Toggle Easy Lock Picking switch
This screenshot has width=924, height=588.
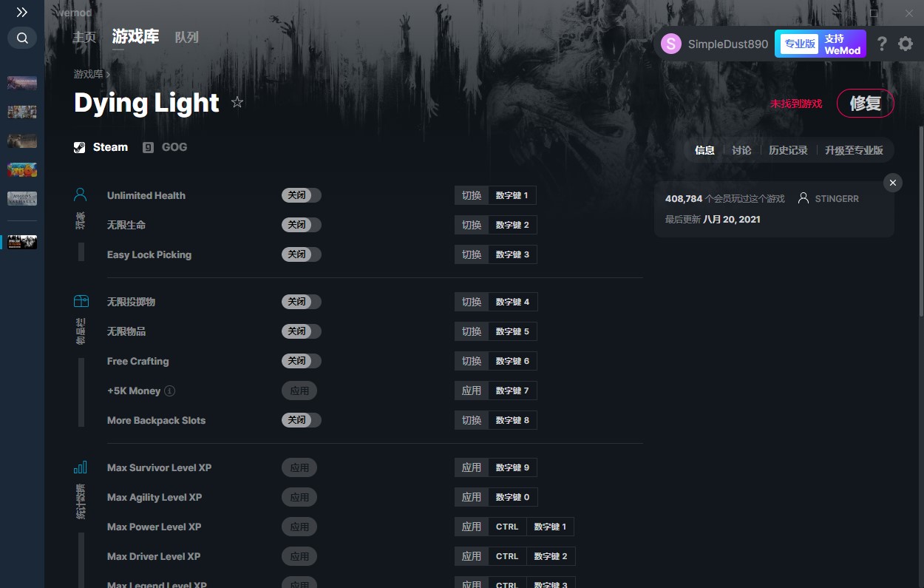pos(302,254)
